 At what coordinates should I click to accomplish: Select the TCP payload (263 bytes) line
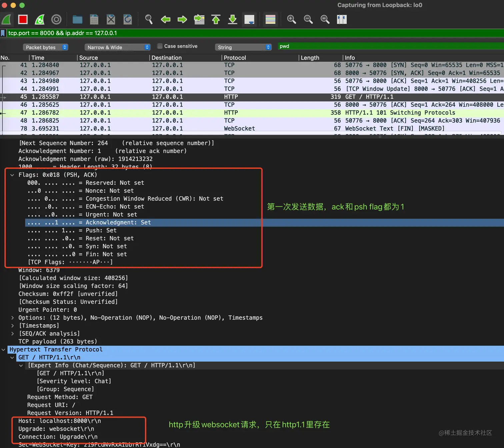tap(58, 342)
